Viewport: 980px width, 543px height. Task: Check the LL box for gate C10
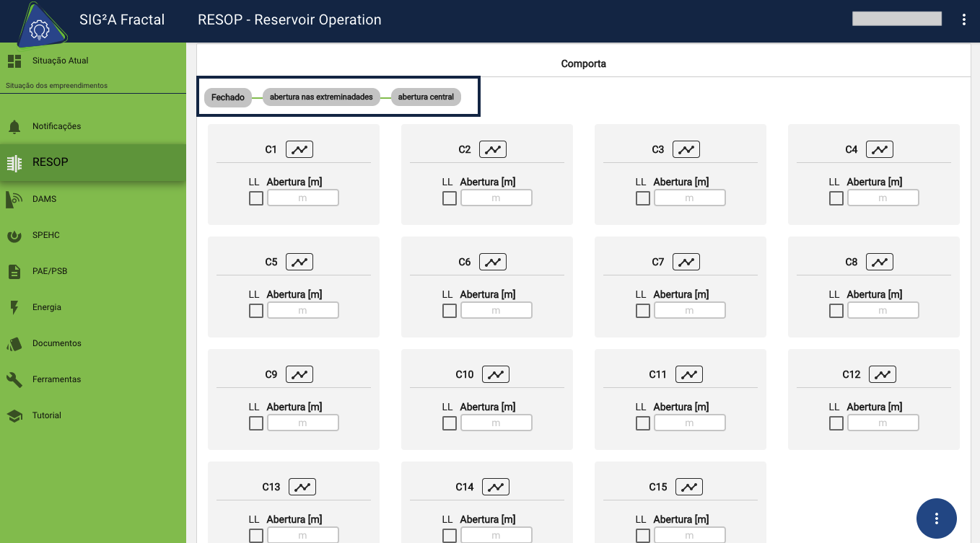pyautogui.click(x=449, y=423)
